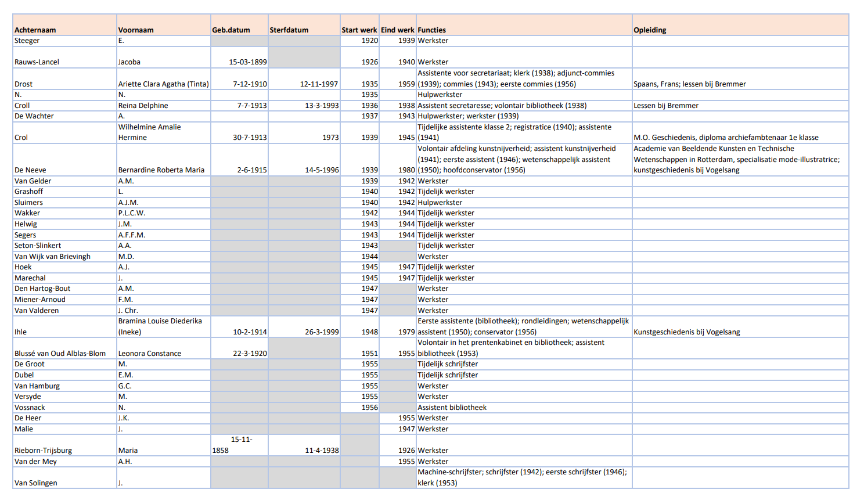Click the Start werk column header
The image size is (864, 504).
[359, 30]
